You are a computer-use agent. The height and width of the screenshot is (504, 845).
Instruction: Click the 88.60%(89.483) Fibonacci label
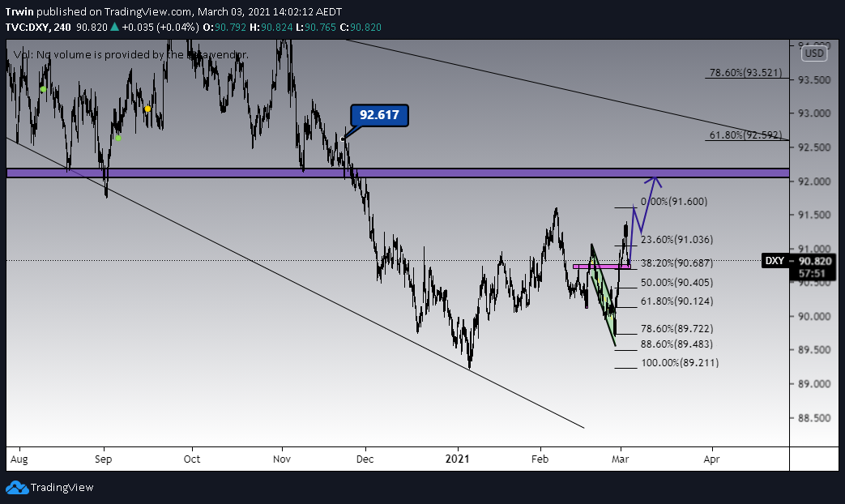[x=676, y=344]
